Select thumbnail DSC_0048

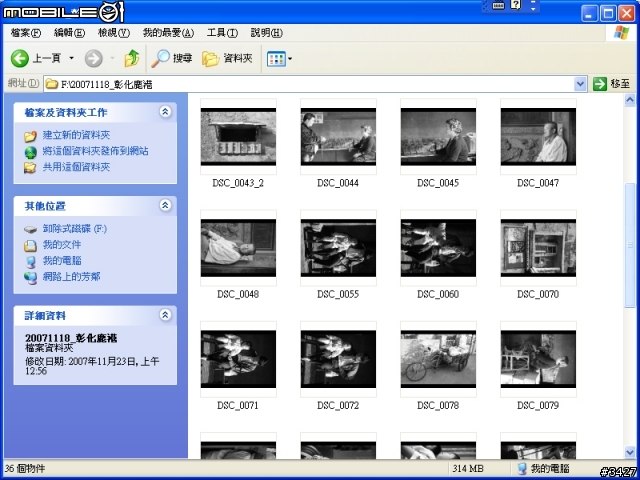click(238, 248)
